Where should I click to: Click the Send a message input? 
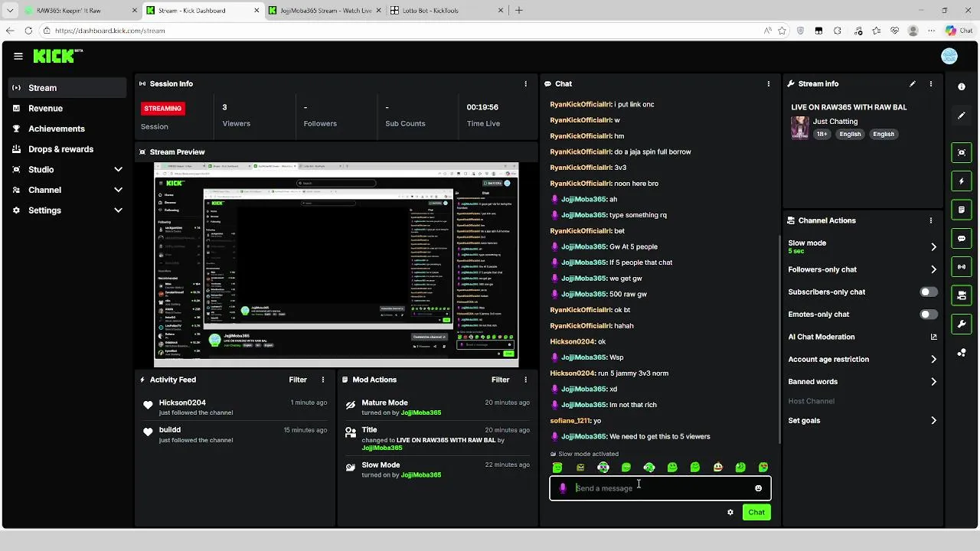point(660,488)
